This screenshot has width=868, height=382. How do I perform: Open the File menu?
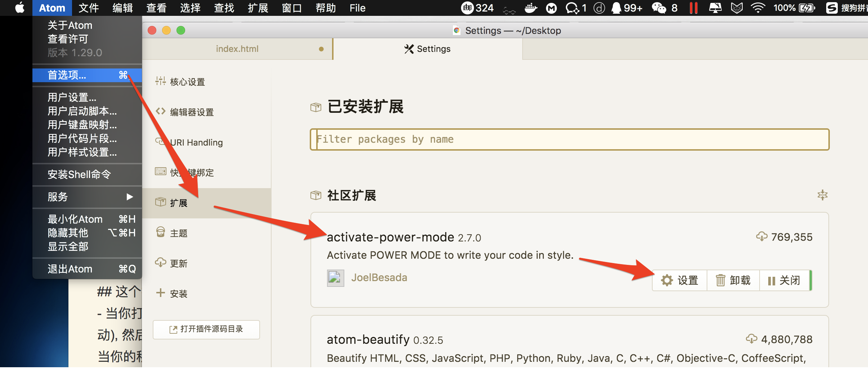click(x=357, y=8)
